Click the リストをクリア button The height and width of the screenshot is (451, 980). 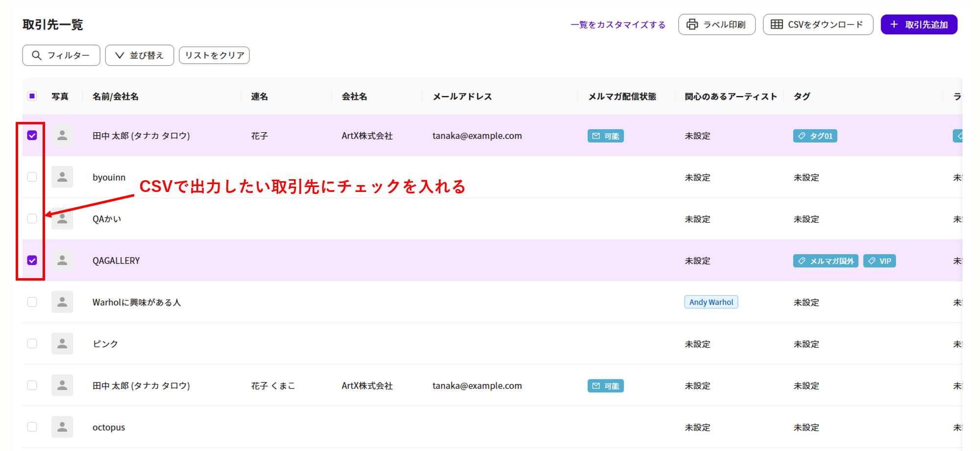[x=214, y=55]
